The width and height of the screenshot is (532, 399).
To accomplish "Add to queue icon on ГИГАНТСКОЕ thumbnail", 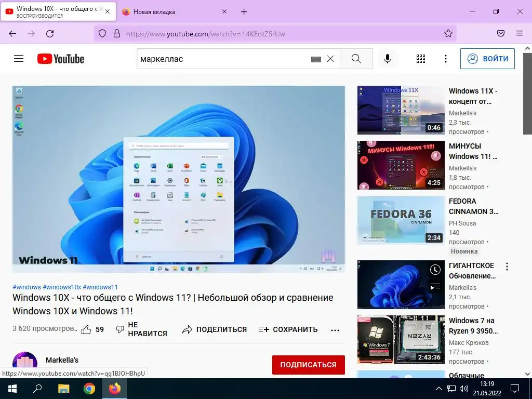I will click(435, 287).
